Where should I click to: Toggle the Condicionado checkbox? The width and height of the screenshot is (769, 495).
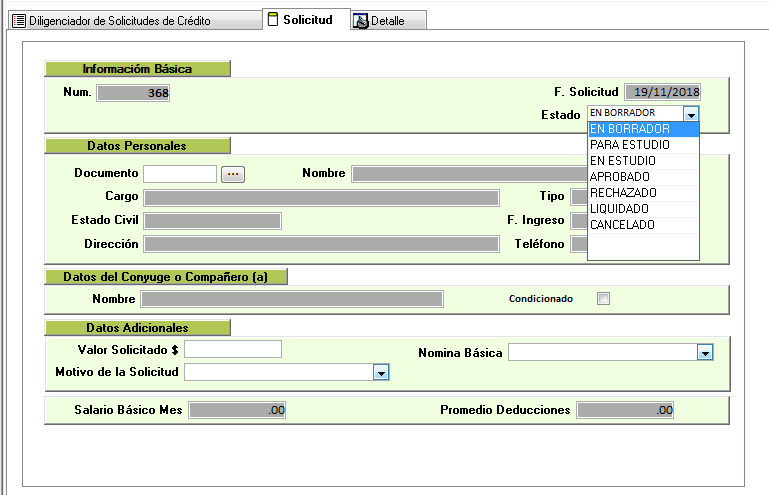point(603,298)
